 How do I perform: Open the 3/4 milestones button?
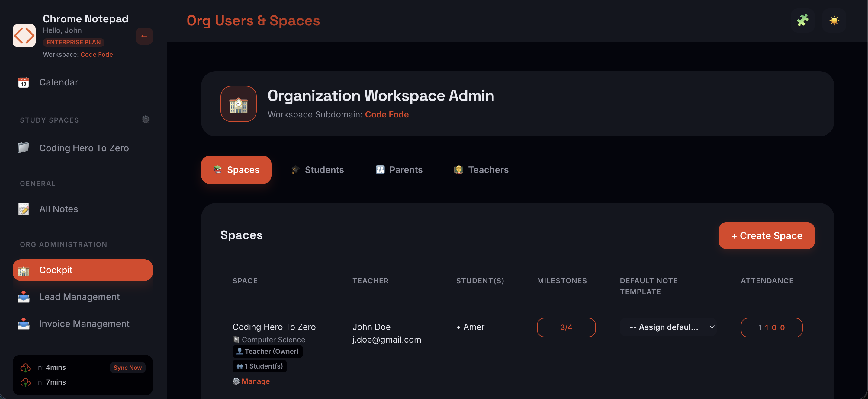pyautogui.click(x=566, y=327)
